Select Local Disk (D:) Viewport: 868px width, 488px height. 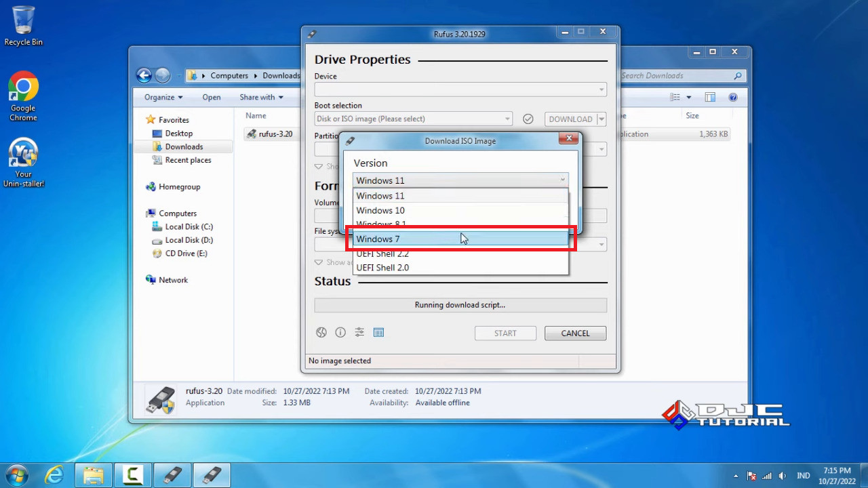coord(189,240)
